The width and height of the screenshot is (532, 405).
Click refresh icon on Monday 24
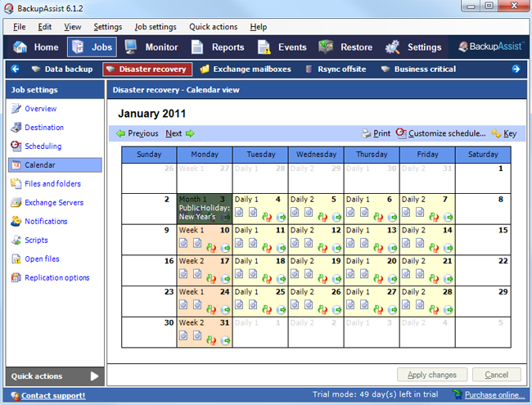point(211,309)
